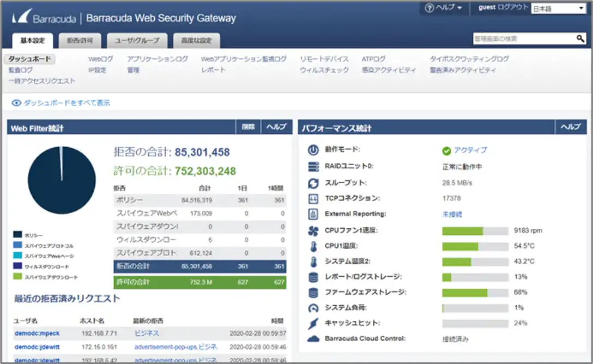This screenshot has height=364, width=593.
Task: Click the スパイウェアダウンロード legend green swatch
Action: (17, 276)
